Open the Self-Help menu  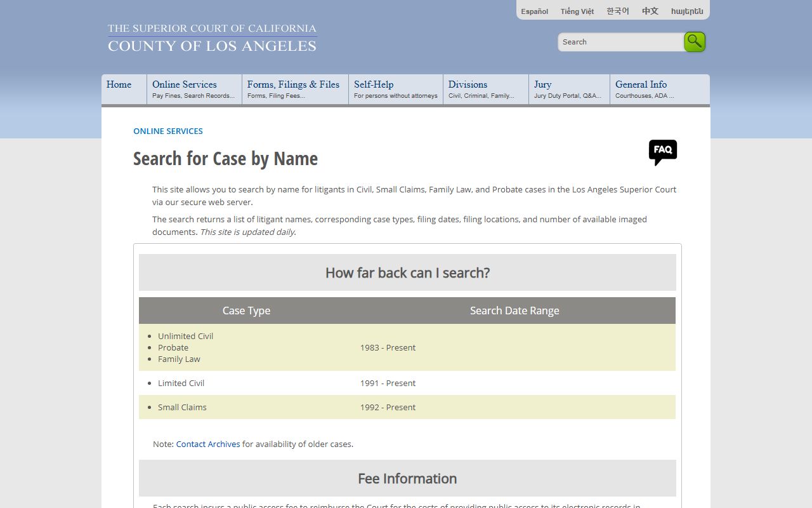point(396,90)
